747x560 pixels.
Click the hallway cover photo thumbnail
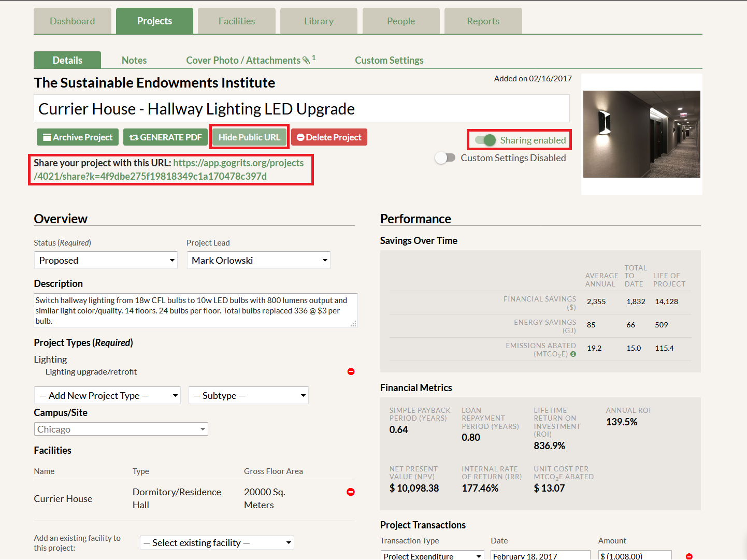(x=642, y=134)
